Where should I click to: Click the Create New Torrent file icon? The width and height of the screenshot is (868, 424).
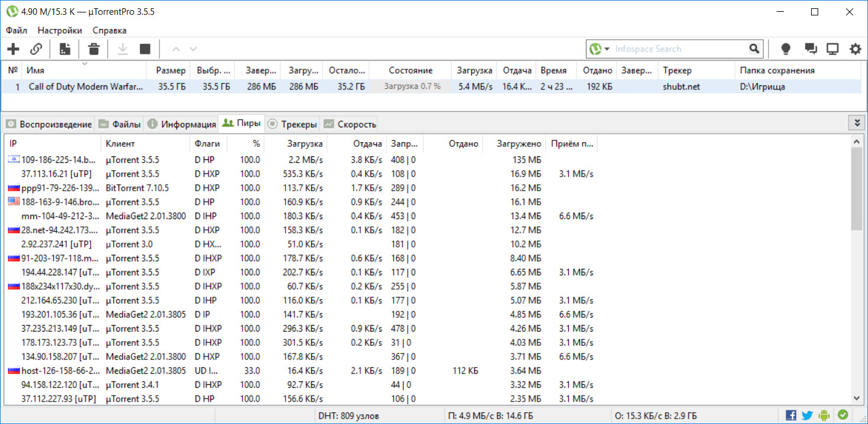[65, 49]
